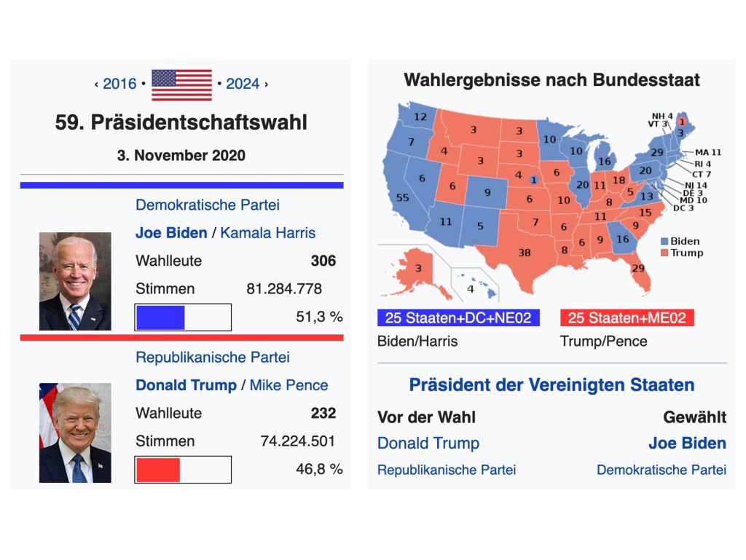Screen dimensions: 746x560
Task: Click Florida with 29 on the map
Action: (x=639, y=269)
